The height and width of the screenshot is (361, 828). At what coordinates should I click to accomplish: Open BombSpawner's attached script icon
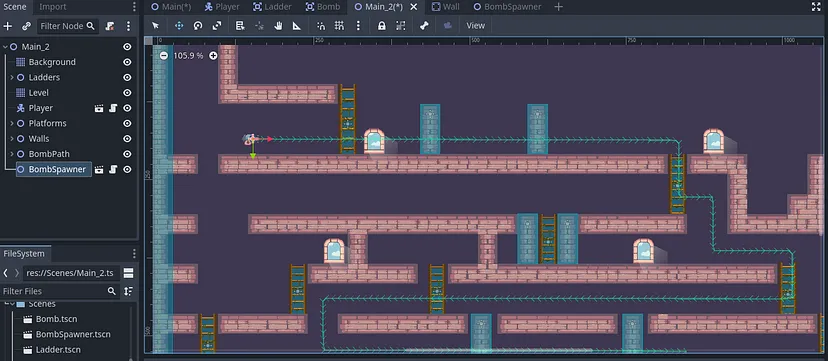[x=112, y=169]
